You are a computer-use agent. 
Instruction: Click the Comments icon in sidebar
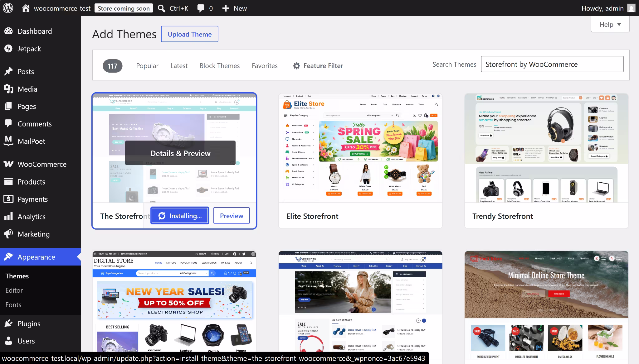coord(8,123)
